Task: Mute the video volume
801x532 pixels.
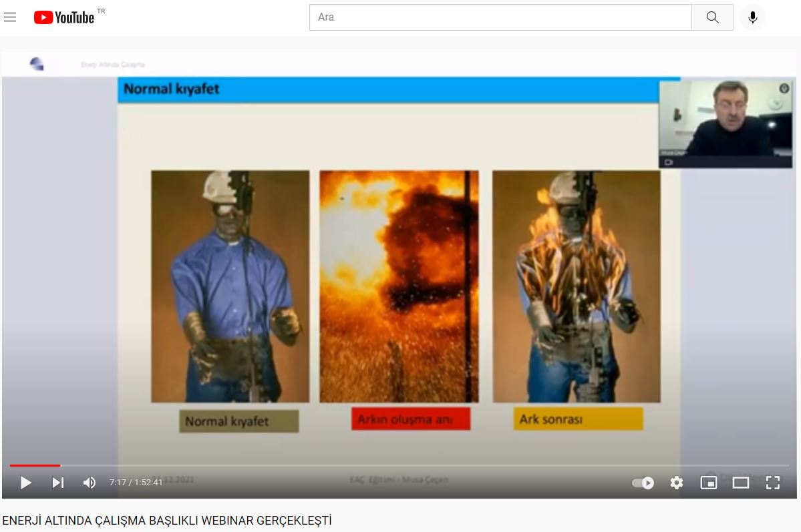Action: coord(90,483)
